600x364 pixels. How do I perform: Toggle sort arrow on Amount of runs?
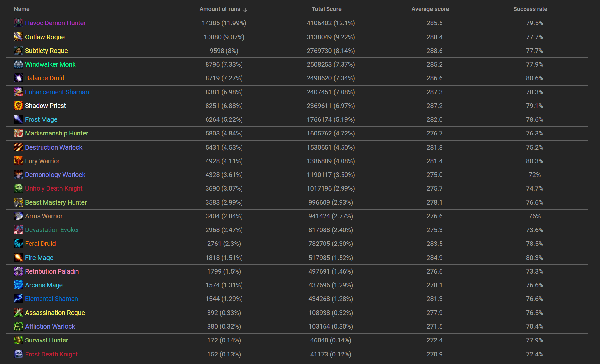pos(245,10)
